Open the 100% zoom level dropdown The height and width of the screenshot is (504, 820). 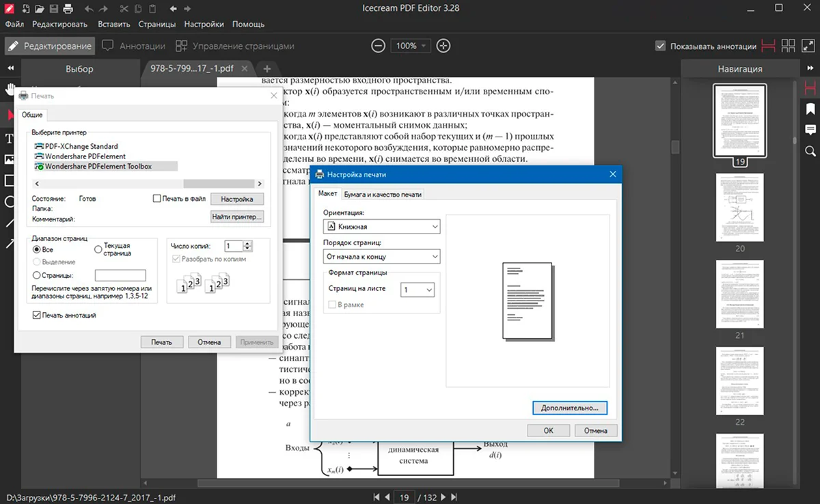pyautogui.click(x=411, y=46)
